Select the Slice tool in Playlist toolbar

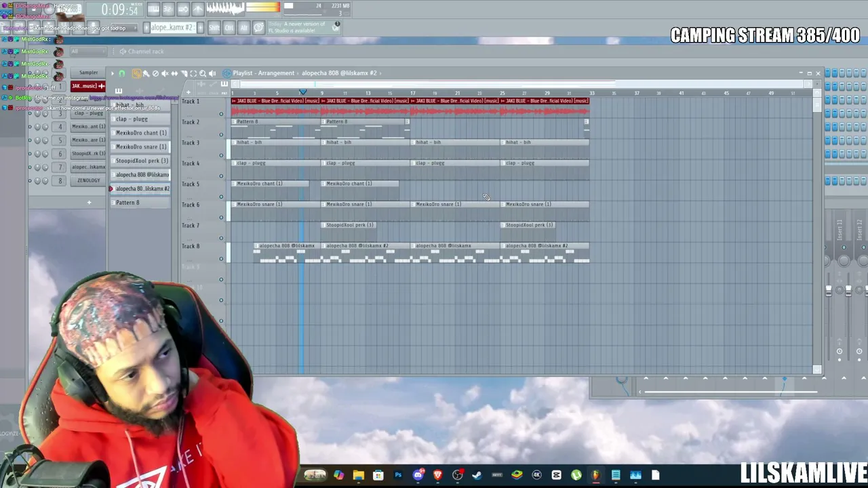tap(184, 73)
